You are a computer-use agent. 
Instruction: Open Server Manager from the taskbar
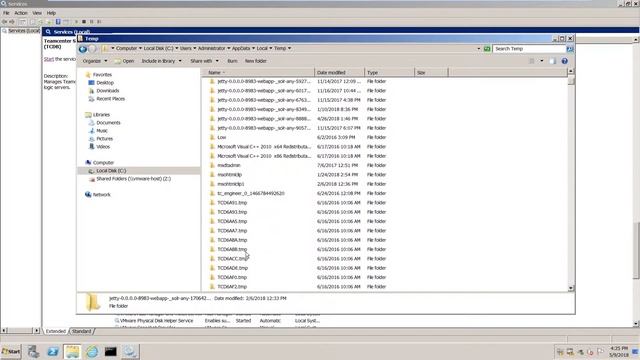(x=33, y=351)
